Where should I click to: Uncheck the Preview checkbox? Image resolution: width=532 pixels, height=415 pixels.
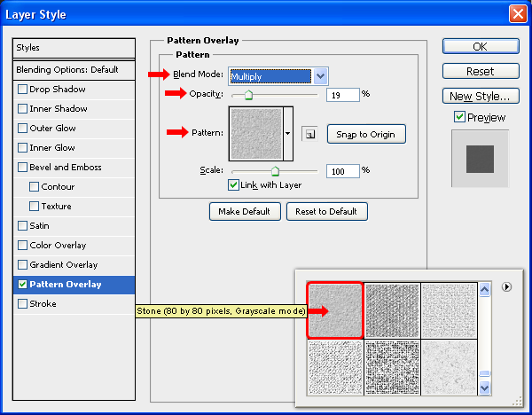[459, 117]
